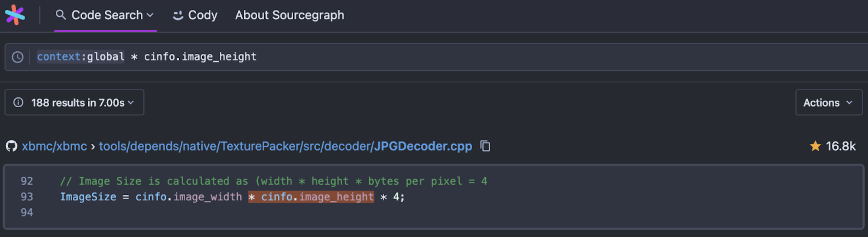This screenshot has height=237, width=868.
Task: Open the Actions dropdown menu
Action: (x=829, y=103)
